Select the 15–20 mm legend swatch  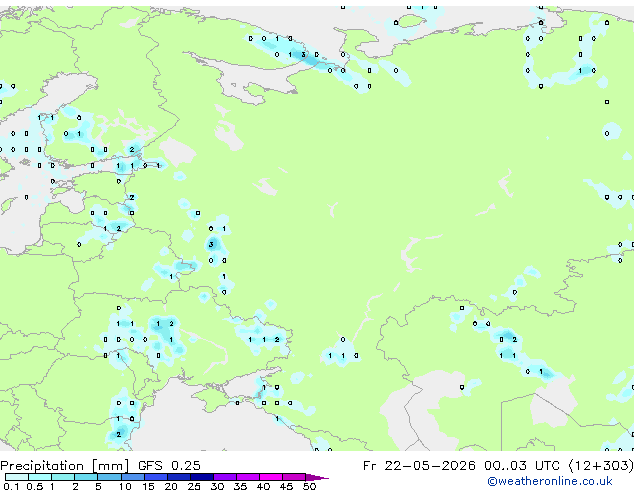point(156,477)
